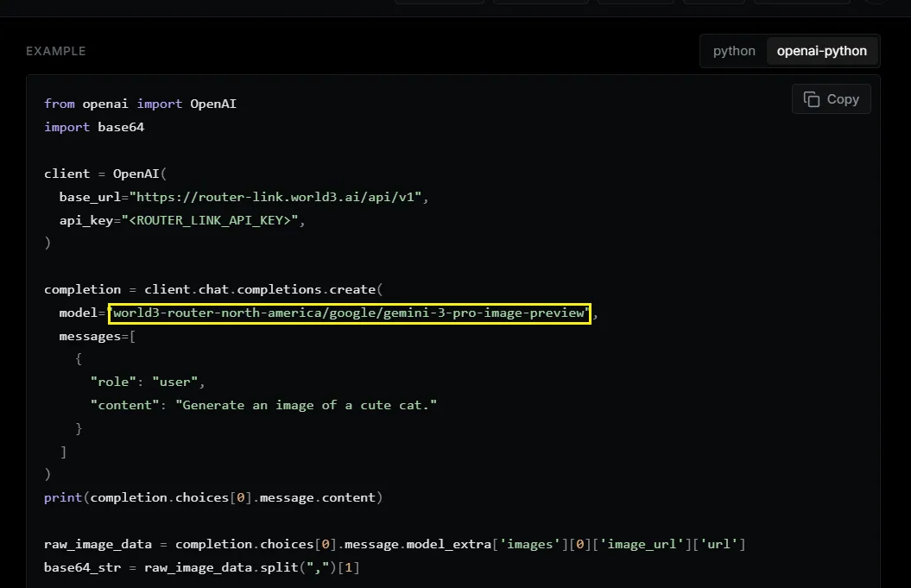Click the ROUTER_LINK_API_KEY placeholder text
911x588 pixels.
click(x=210, y=220)
